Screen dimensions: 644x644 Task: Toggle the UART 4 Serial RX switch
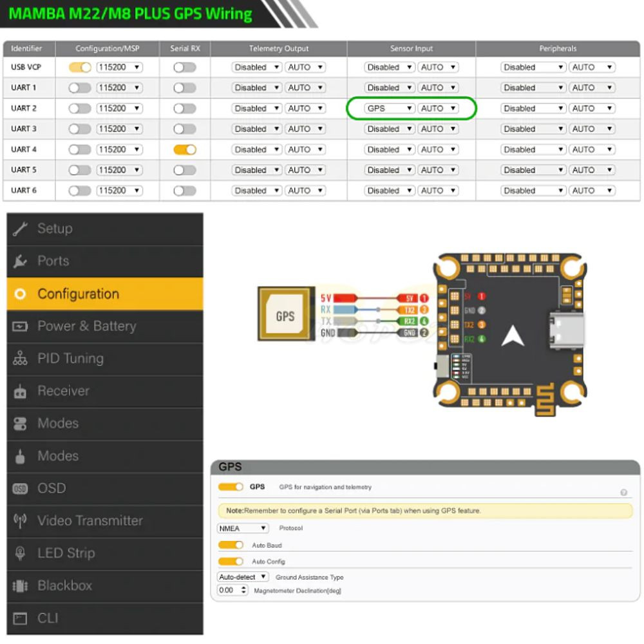185,149
